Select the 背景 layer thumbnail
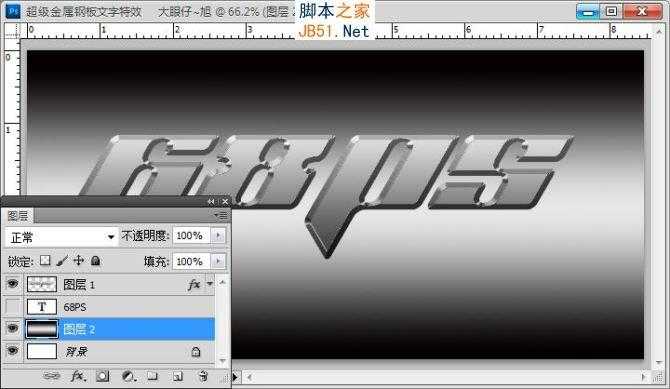 [x=42, y=351]
